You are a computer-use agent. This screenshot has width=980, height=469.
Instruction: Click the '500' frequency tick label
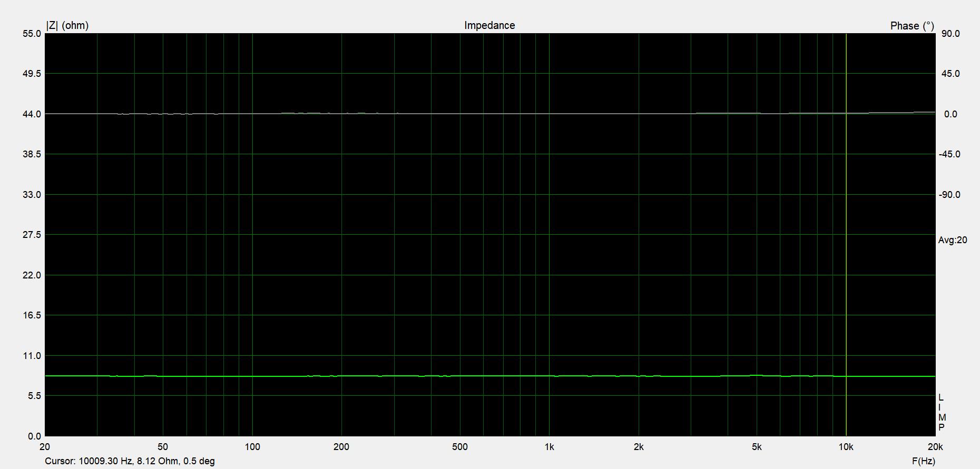(x=460, y=447)
